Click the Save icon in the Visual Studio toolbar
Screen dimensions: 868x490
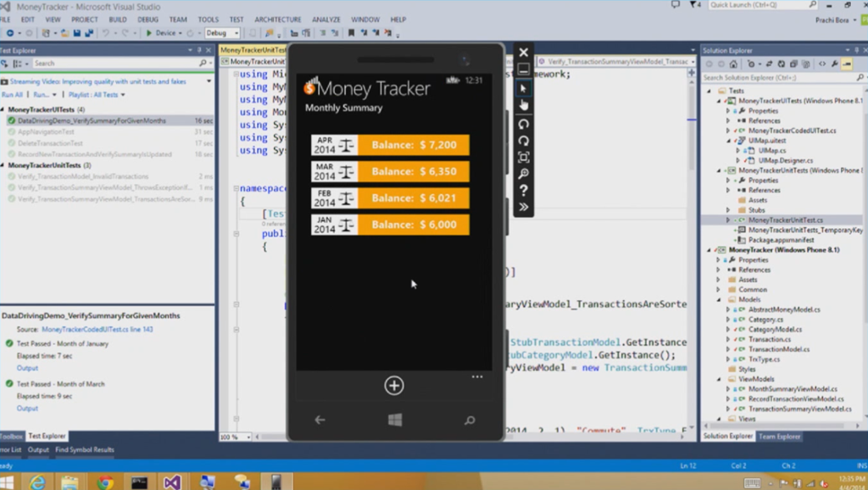click(76, 33)
